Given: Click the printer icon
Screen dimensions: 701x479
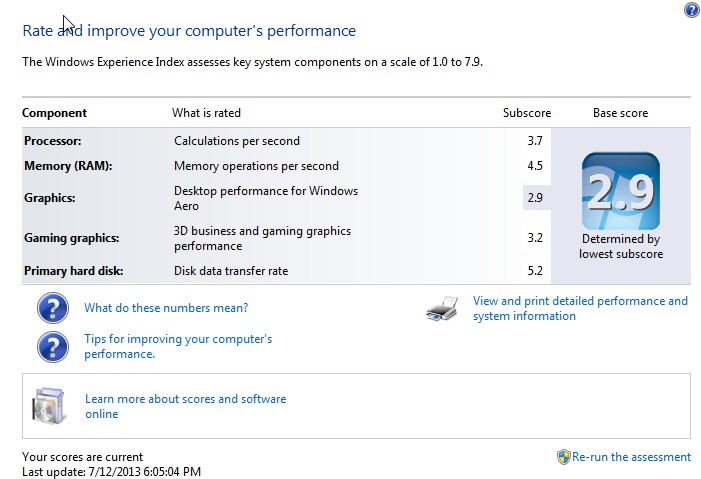Looking at the screenshot, I should tap(442, 309).
